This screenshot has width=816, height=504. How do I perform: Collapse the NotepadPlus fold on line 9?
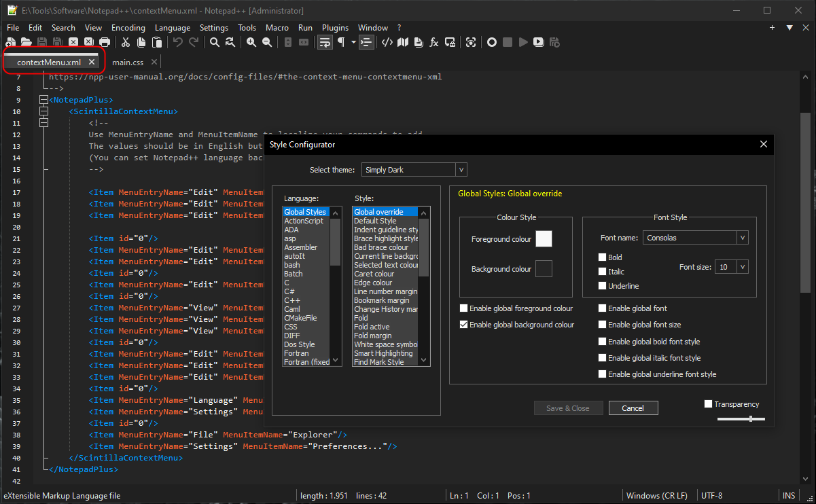(x=44, y=100)
